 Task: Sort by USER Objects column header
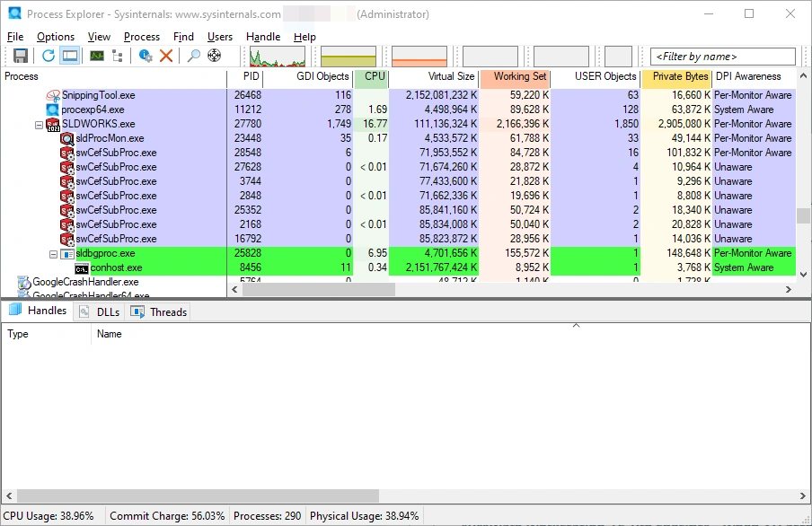(x=596, y=76)
